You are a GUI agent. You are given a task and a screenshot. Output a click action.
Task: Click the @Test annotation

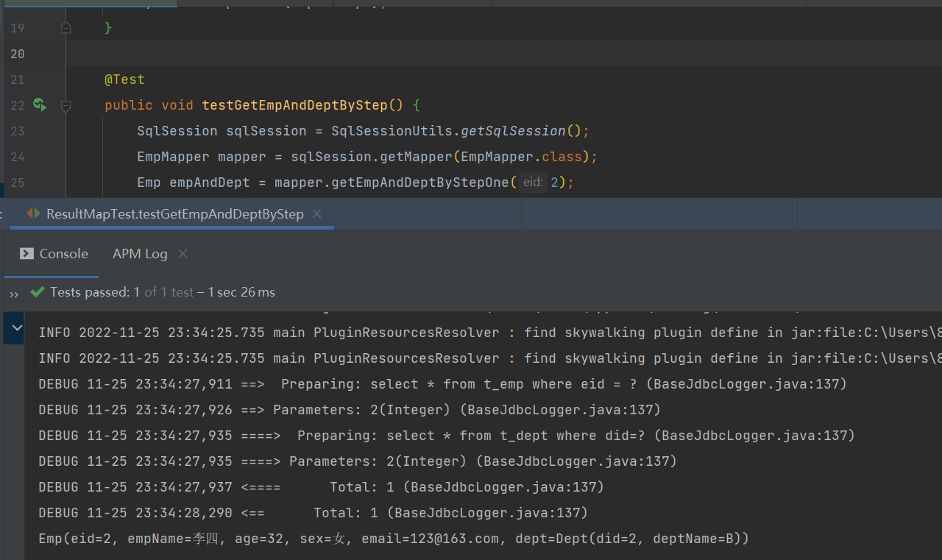[124, 79]
